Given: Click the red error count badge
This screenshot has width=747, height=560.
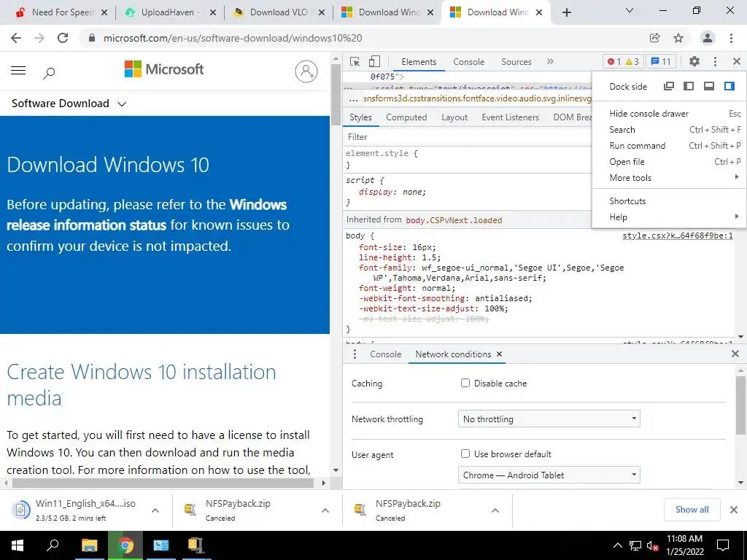Looking at the screenshot, I should click(614, 61).
